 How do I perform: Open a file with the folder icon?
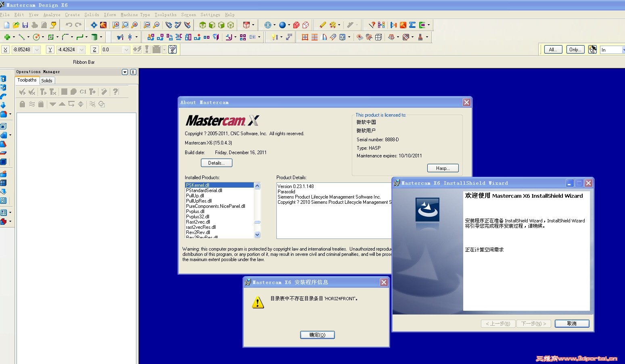16,25
